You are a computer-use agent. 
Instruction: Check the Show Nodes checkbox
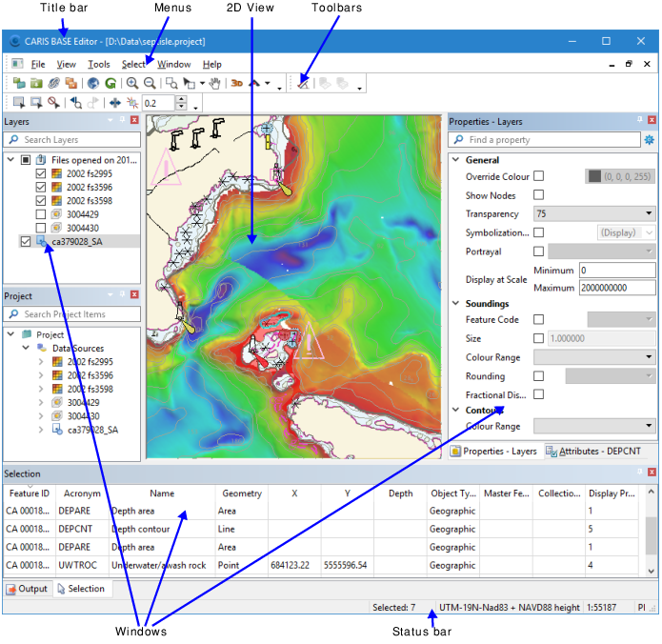coord(539,195)
